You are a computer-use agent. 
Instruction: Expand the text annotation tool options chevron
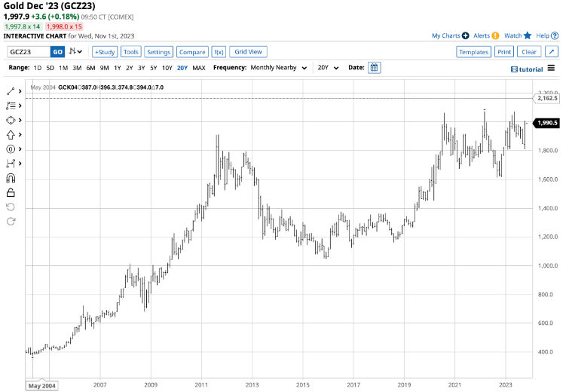pos(20,106)
